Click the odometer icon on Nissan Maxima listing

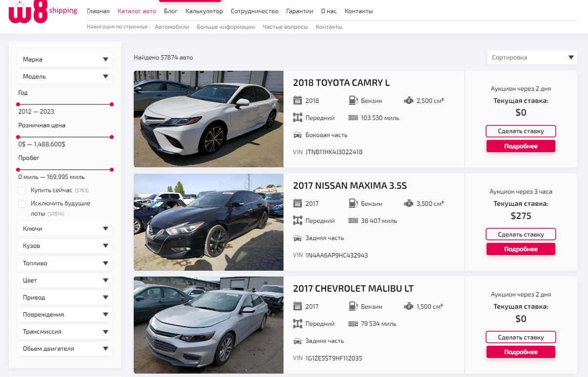[353, 220]
